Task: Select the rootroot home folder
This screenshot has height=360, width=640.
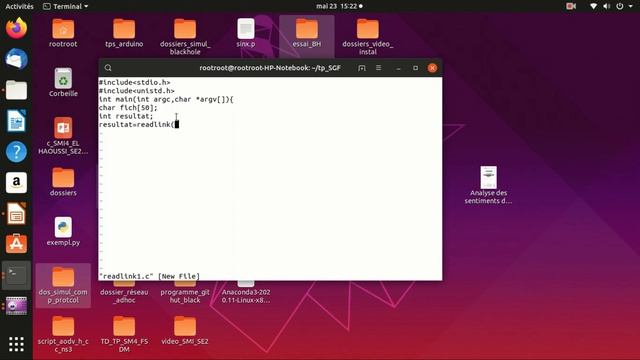Action: 63,33
